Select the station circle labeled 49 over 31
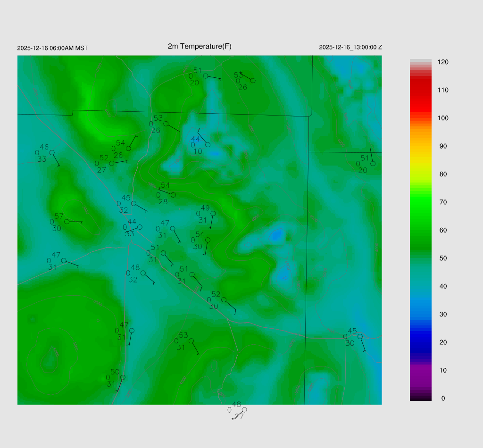 (x=213, y=213)
